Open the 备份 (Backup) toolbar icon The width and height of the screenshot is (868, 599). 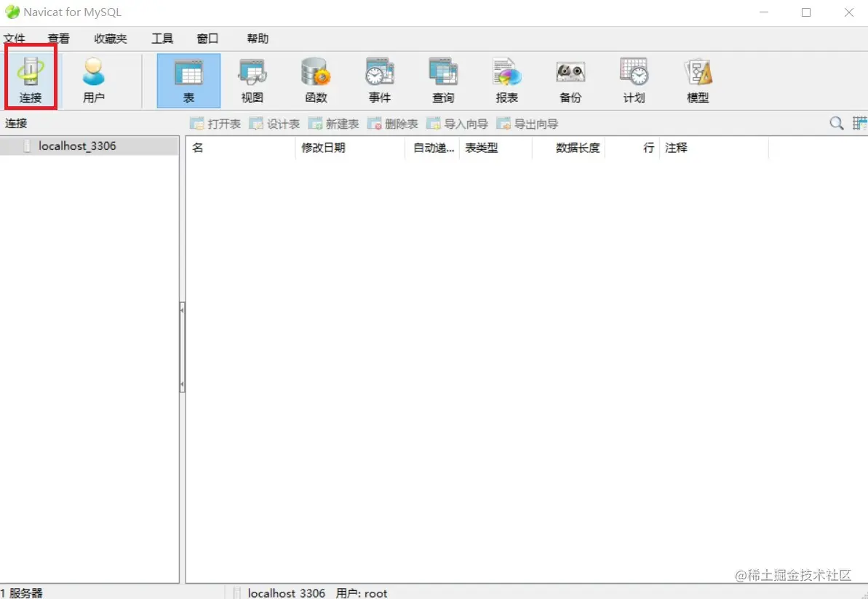[x=570, y=80]
